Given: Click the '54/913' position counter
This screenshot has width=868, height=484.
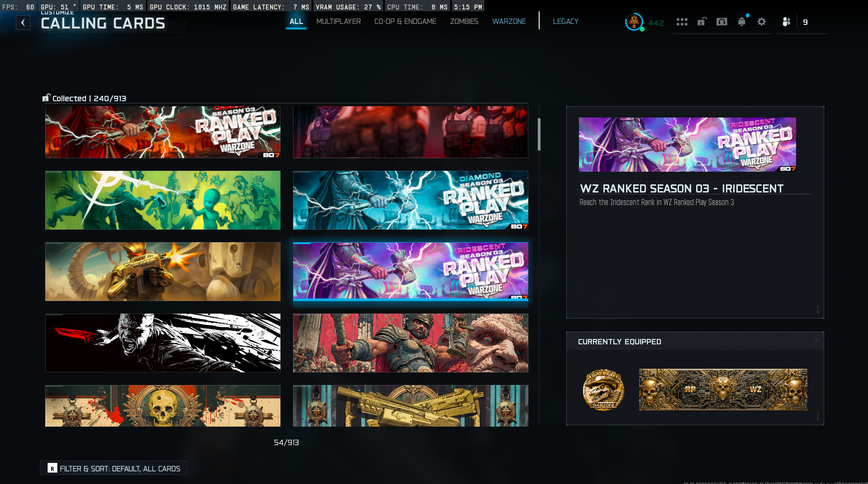Looking at the screenshot, I should click(x=286, y=442).
